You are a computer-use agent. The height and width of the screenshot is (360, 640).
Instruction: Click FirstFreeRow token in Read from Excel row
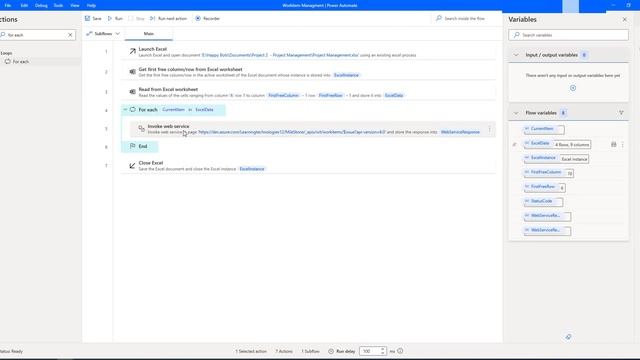pos(331,95)
